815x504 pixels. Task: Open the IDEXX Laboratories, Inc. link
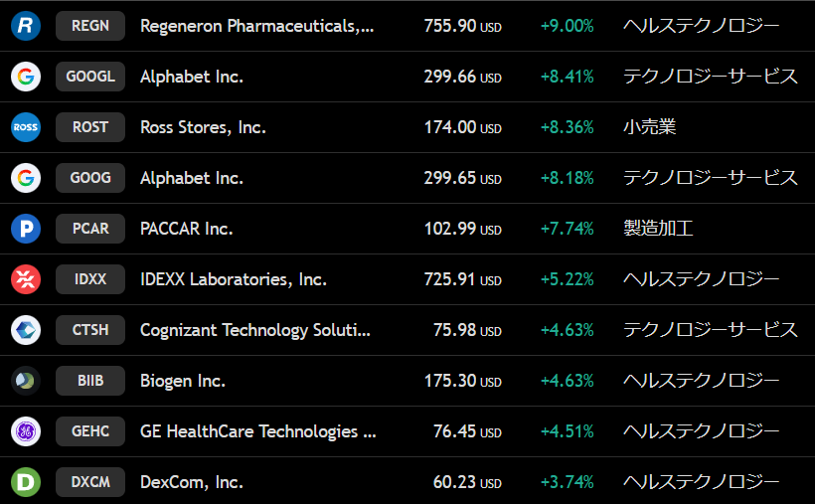click(x=234, y=279)
